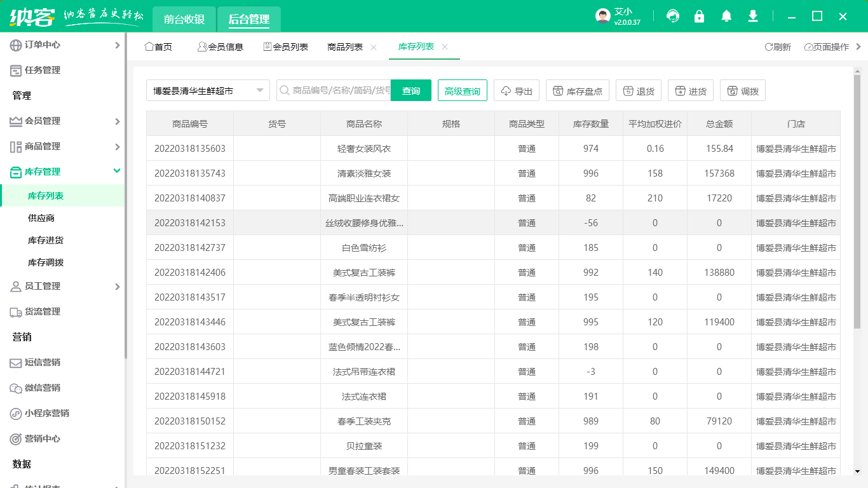Expand the 会员管理 chevron

[117, 121]
